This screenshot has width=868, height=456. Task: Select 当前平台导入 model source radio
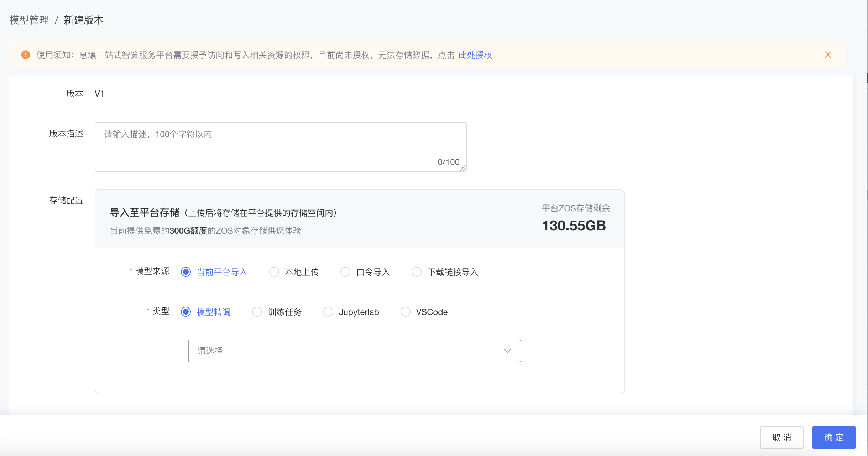coord(186,272)
